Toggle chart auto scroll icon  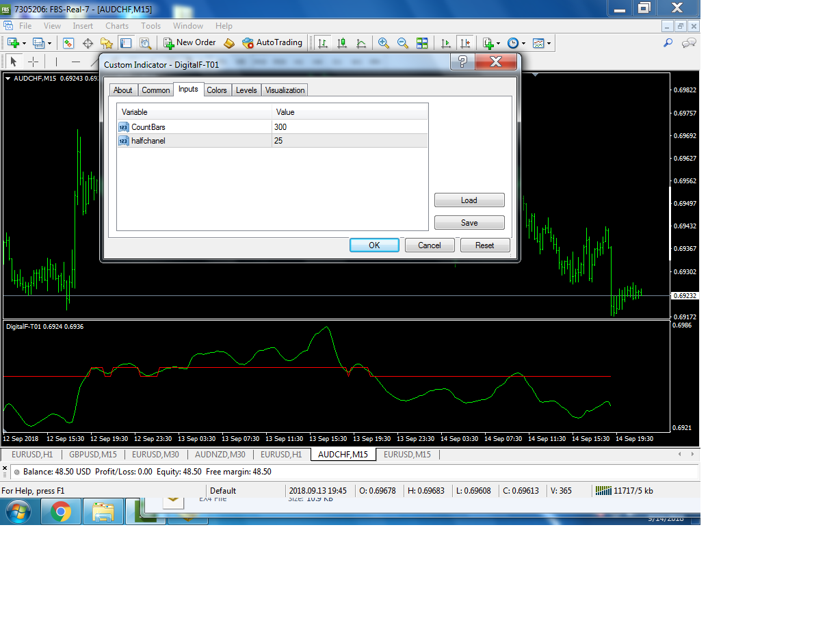(446, 42)
